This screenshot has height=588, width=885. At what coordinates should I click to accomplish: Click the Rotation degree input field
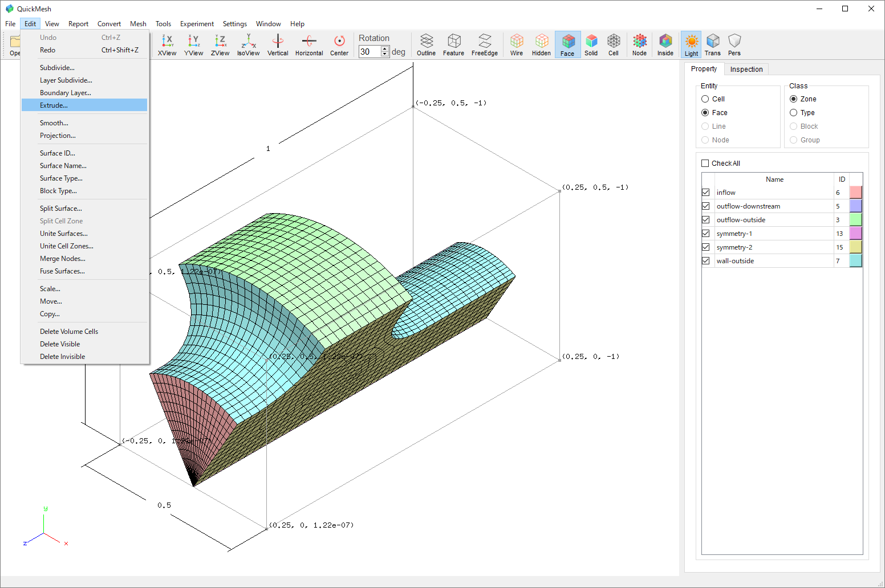click(x=370, y=52)
